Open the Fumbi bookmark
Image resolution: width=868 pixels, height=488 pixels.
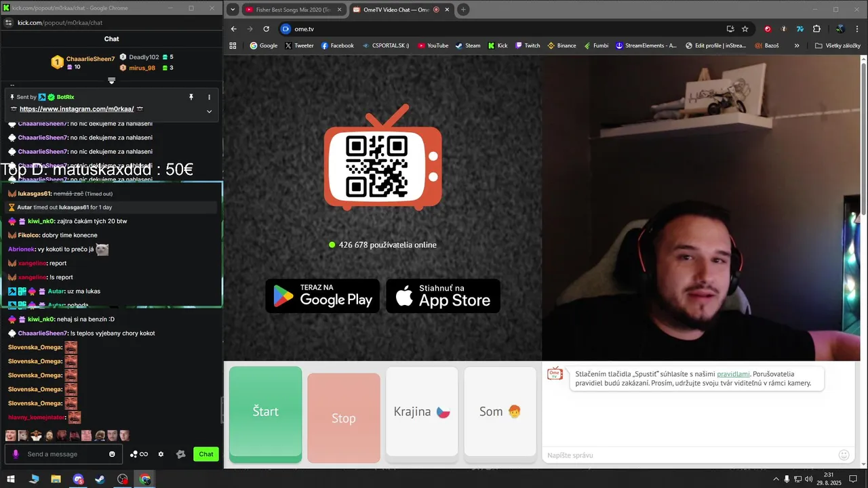(595, 45)
